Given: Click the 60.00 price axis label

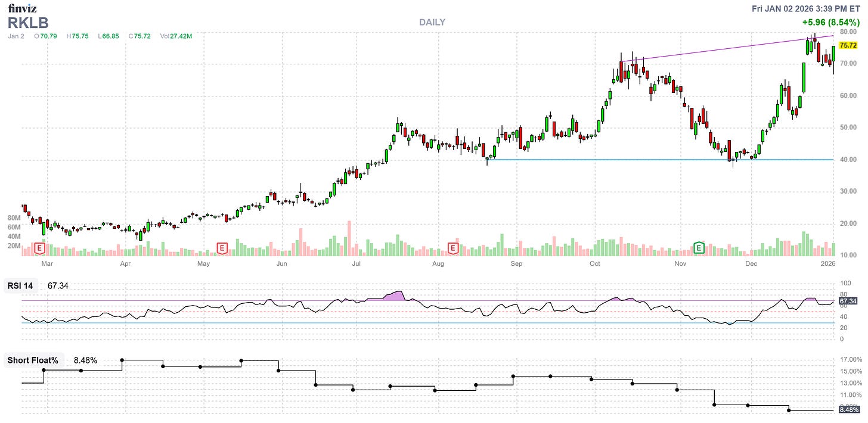Looking at the screenshot, I should pyautogui.click(x=848, y=96).
